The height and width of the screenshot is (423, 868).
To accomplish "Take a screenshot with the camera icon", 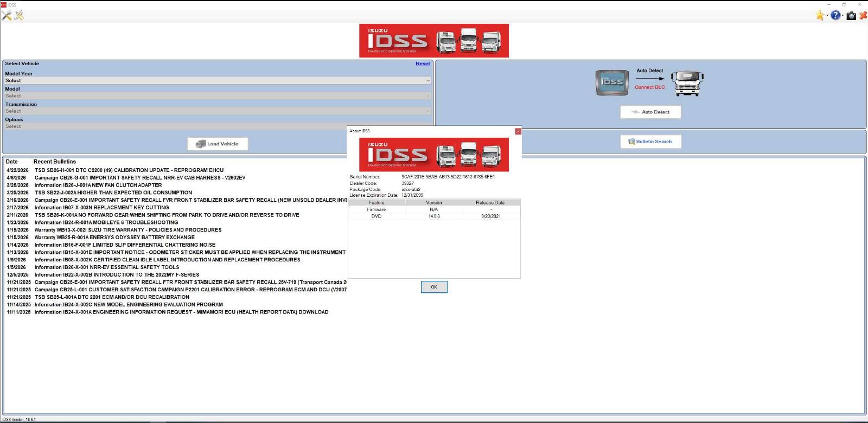I will (851, 16).
